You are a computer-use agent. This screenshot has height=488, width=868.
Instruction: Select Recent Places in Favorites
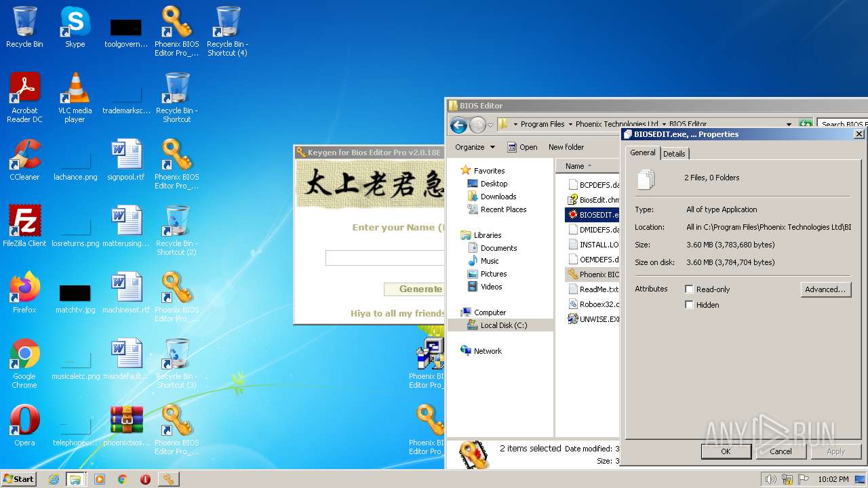(503, 209)
